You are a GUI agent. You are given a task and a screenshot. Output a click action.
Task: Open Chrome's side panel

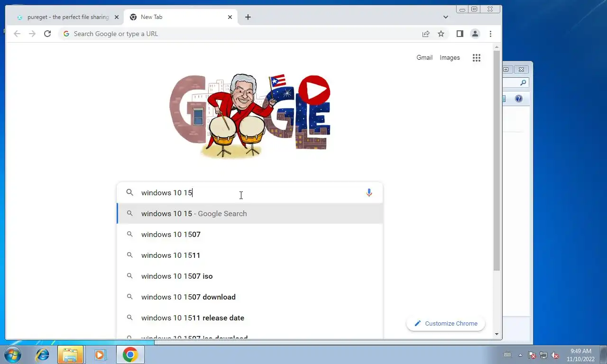point(460,34)
